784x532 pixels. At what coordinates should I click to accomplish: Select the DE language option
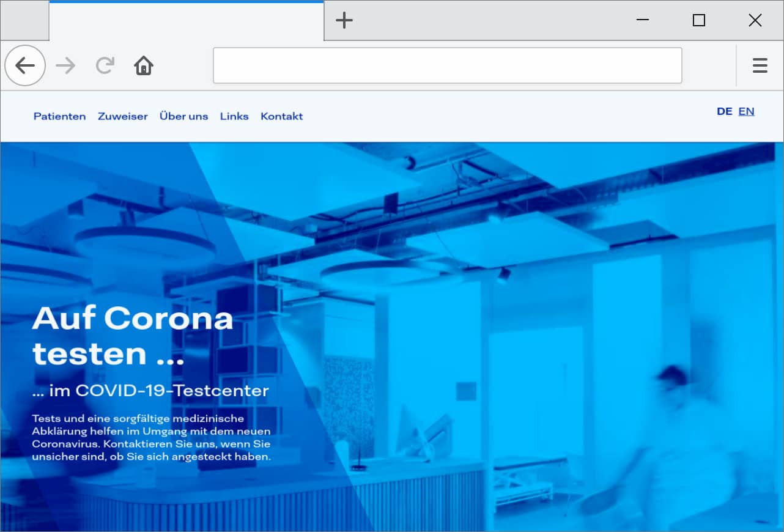pyautogui.click(x=725, y=111)
